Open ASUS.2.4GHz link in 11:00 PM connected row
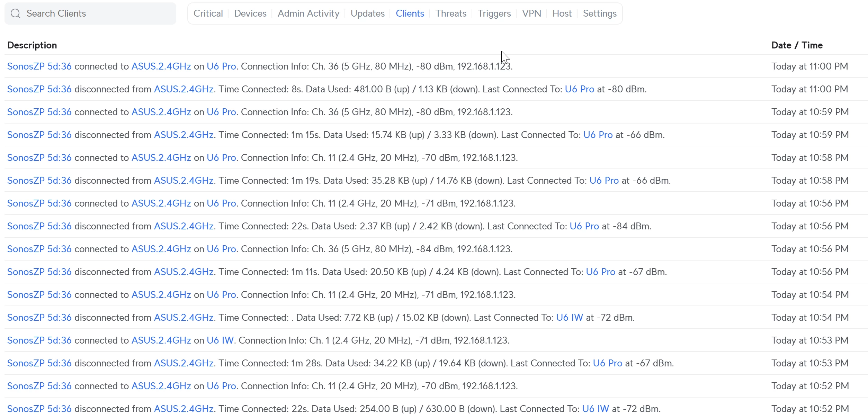Screen dimensions: 868x419 pyautogui.click(x=161, y=66)
